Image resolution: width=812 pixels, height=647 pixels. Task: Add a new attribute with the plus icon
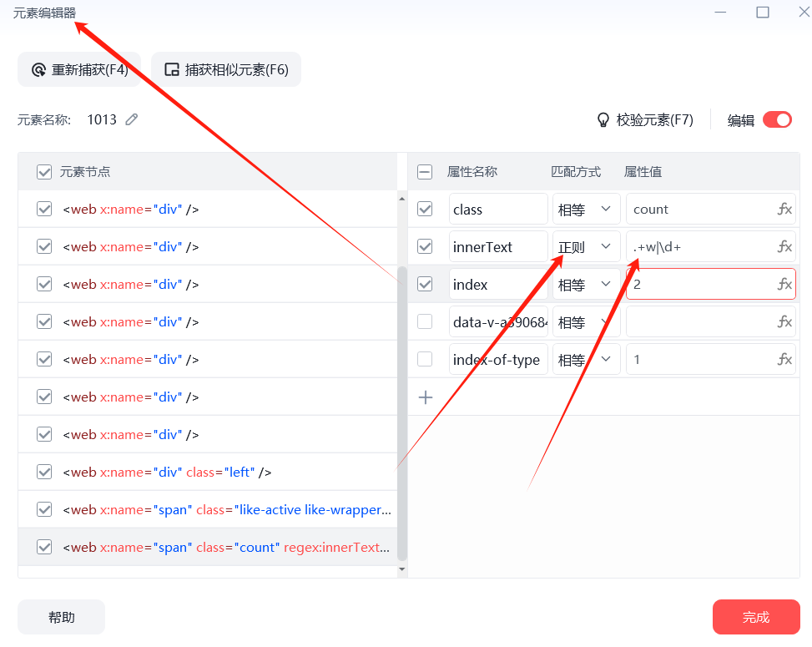(425, 397)
